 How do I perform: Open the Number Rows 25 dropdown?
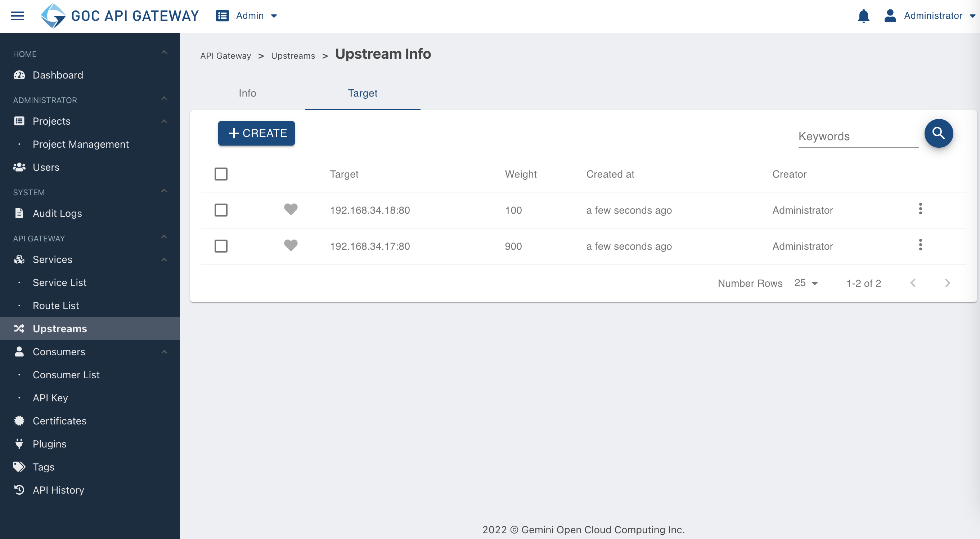click(806, 283)
